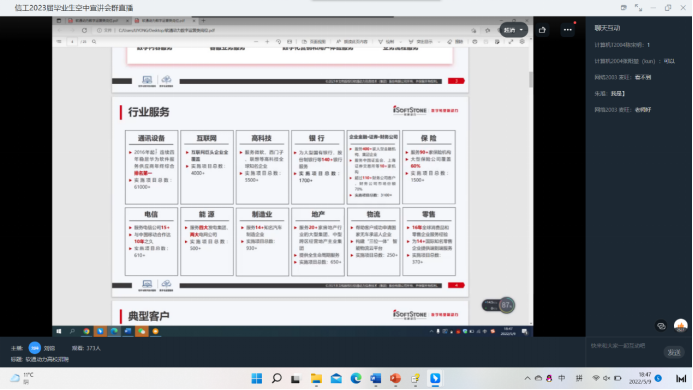
Task: Click the QQ penguin icon in system tray
Action: [549, 379]
